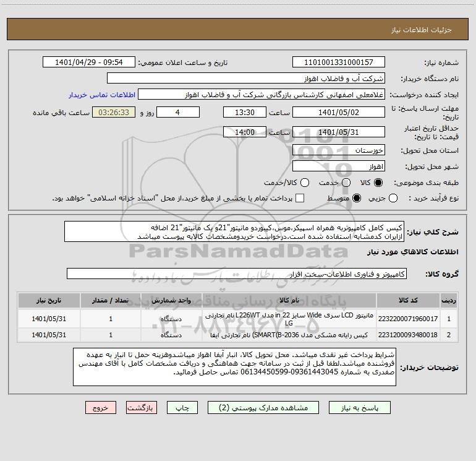This screenshot has height=461, width=476.
Task: Click the city field اهواز
Action: click(339, 166)
